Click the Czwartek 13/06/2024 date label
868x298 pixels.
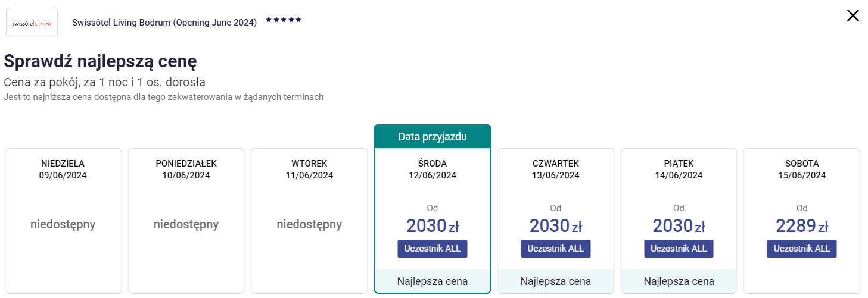(x=556, y=170)
